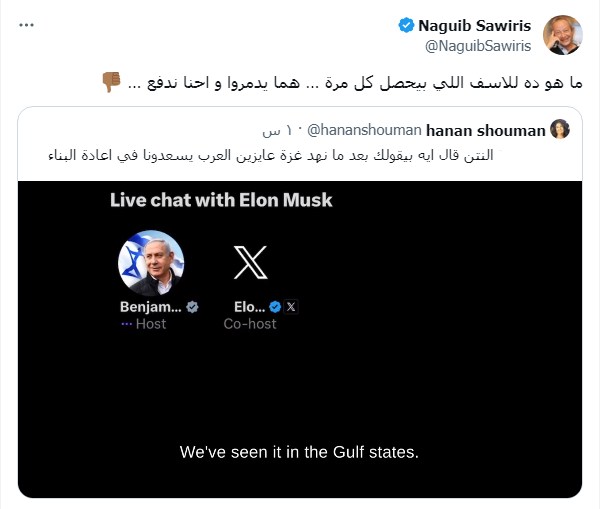
Task: Click the thumbs down emoji in tweet
Action: [x=111, y=82]
